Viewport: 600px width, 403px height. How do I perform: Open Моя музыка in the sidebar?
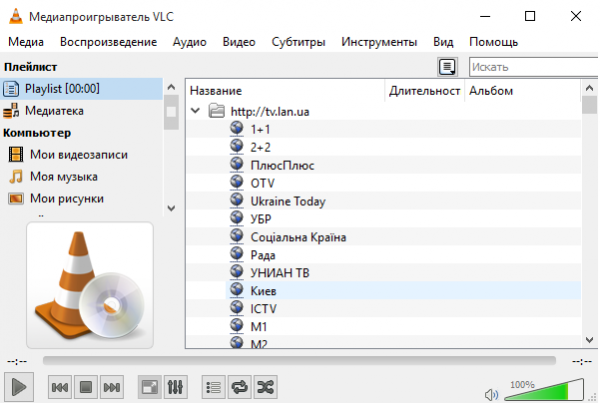click(64, 177)
